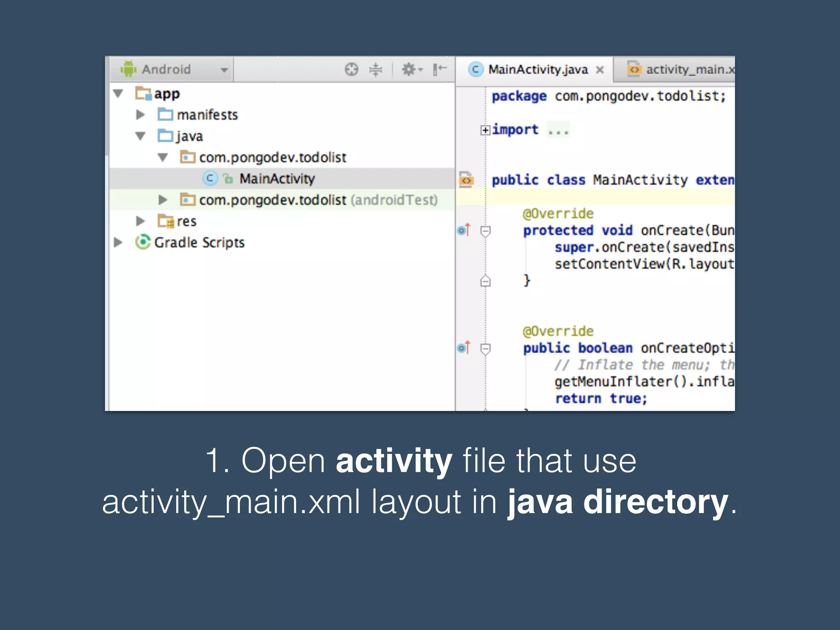Click the public class MainActivity line
This screenshot has height=630, width=840.
click(613, 180)
